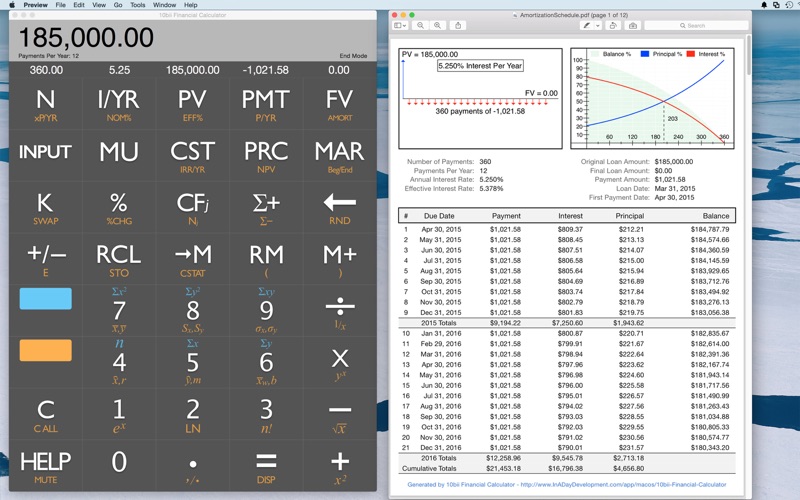Tap digit 7 on the calculator
Viewport: 800px width, 500px height.
119,311
